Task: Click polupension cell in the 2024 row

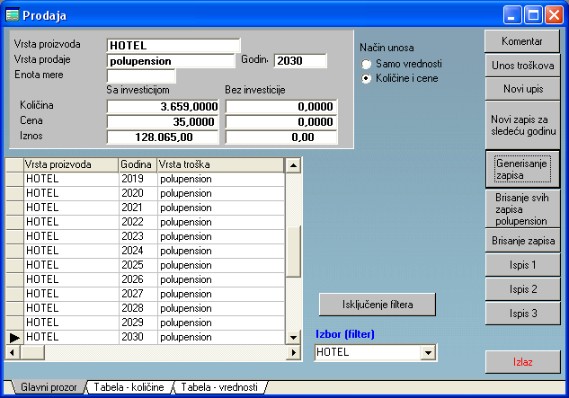Action: [x=221, y=251]
